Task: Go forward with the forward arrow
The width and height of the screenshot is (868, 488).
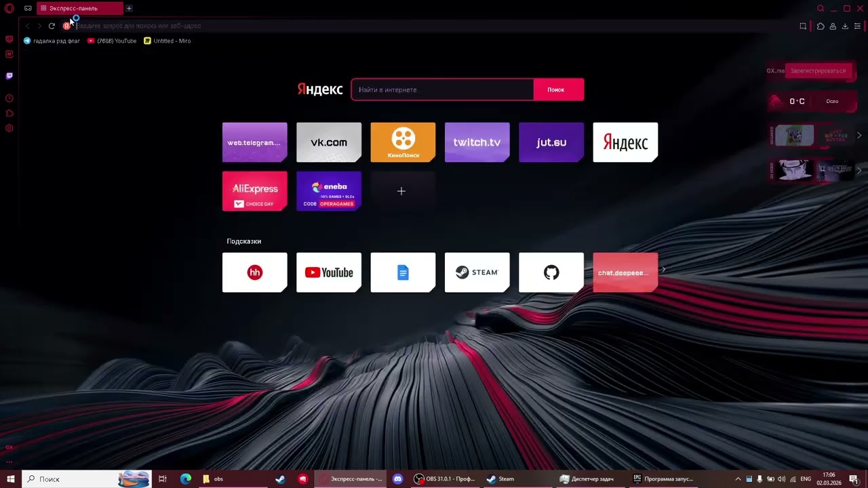Action: (39, 26)
